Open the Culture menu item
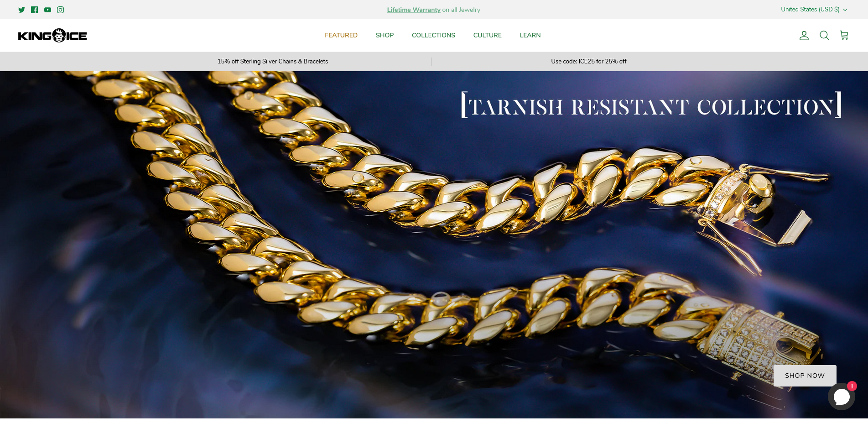The height and width of the screenshot is (423, 868). [x=487, y=36]
